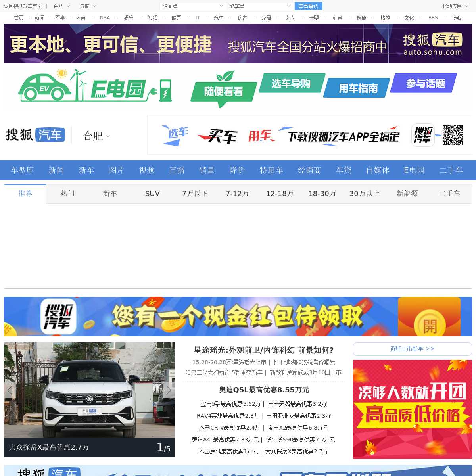Expand the 合肥 city dropdown in top bar
Viewport: 476px width, 476px height.
pyautogui.click(x=62, y=6)
